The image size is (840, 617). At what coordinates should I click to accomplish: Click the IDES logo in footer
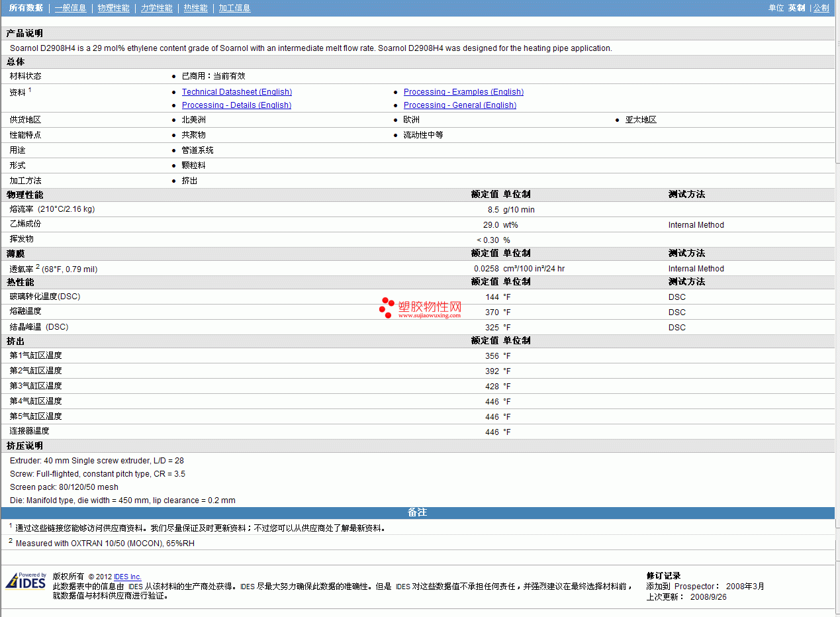[26, 581]
